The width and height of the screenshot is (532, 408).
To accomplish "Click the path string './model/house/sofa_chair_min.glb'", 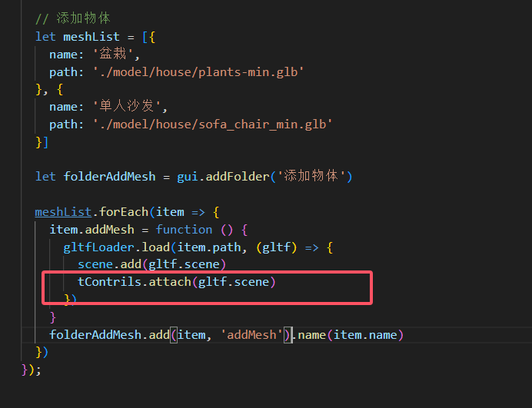I will coord(213,124).
